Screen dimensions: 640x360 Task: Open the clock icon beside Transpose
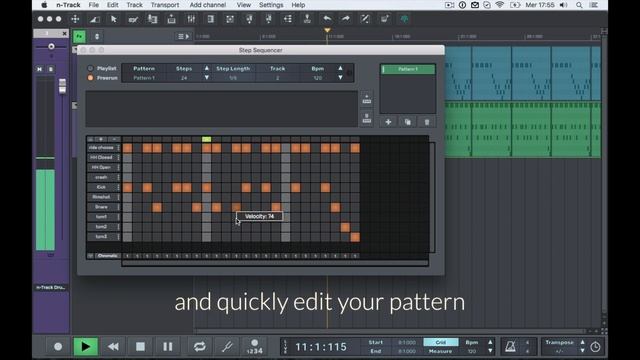[596, 347]
